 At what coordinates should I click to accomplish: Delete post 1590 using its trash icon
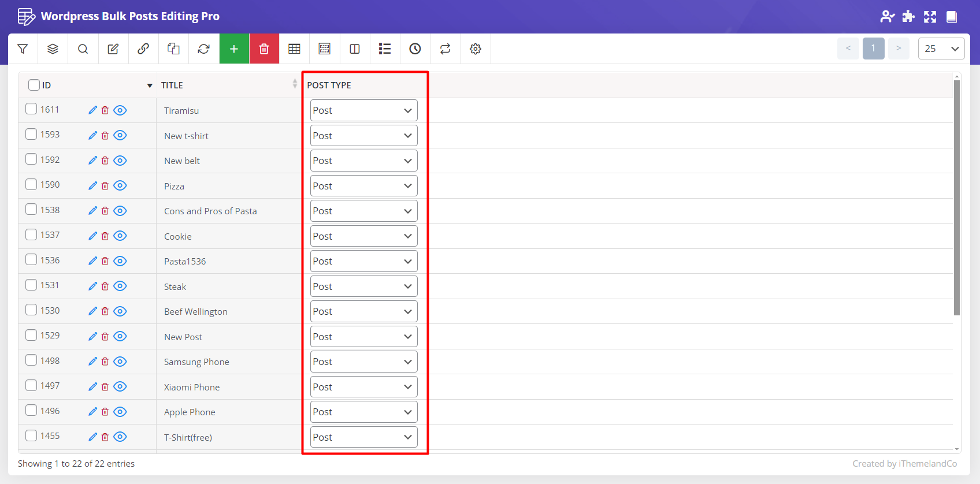tap(105, 186)
